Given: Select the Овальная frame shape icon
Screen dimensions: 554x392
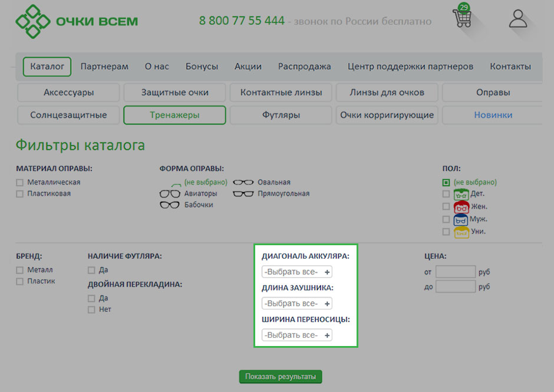Looking at the screenshot, I should (x=243, y=183).
